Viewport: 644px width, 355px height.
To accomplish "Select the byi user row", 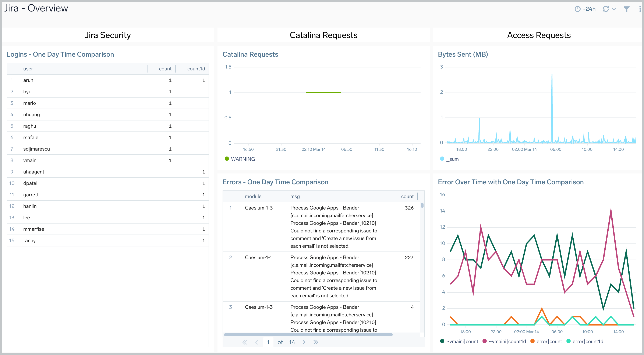I will 108,92.
